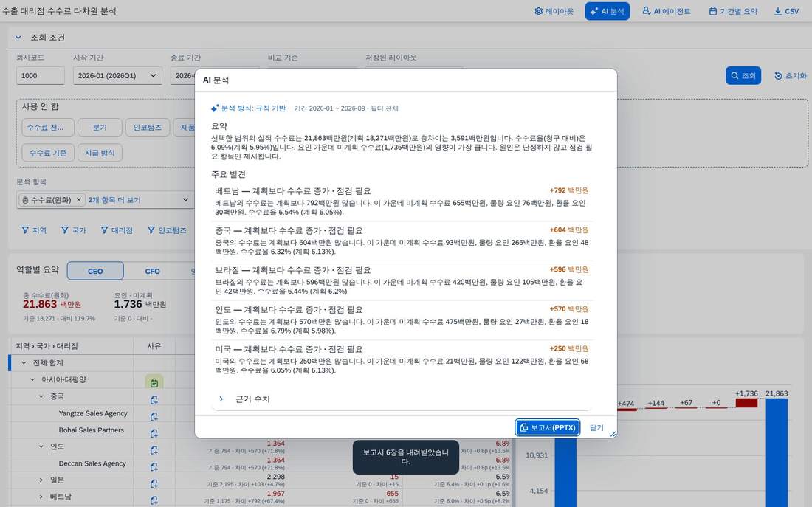Screen dimensions: 812x507
Task: Click the AI 분석 toolbar button
Action: [607, 11]
